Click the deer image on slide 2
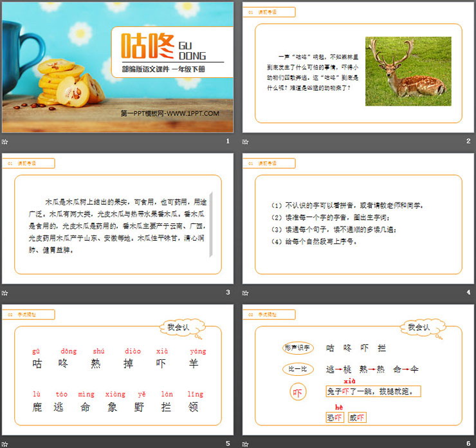This screenshot has width=476, height=448. point(408,71)
